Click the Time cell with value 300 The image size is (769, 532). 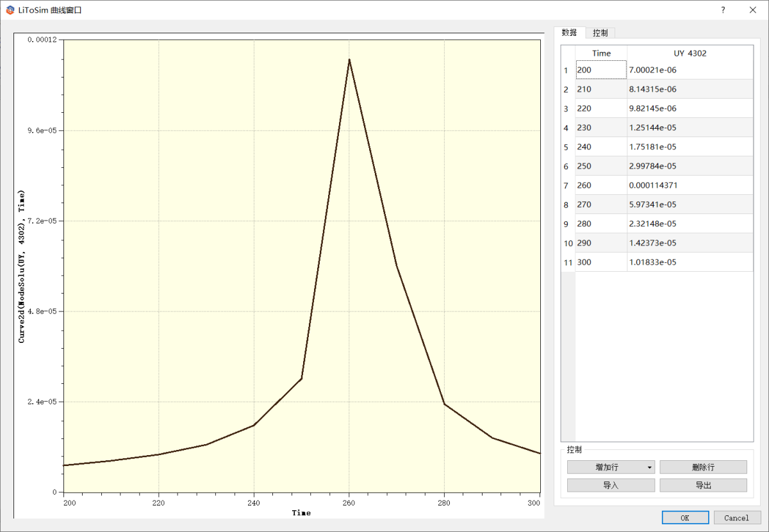601,262
